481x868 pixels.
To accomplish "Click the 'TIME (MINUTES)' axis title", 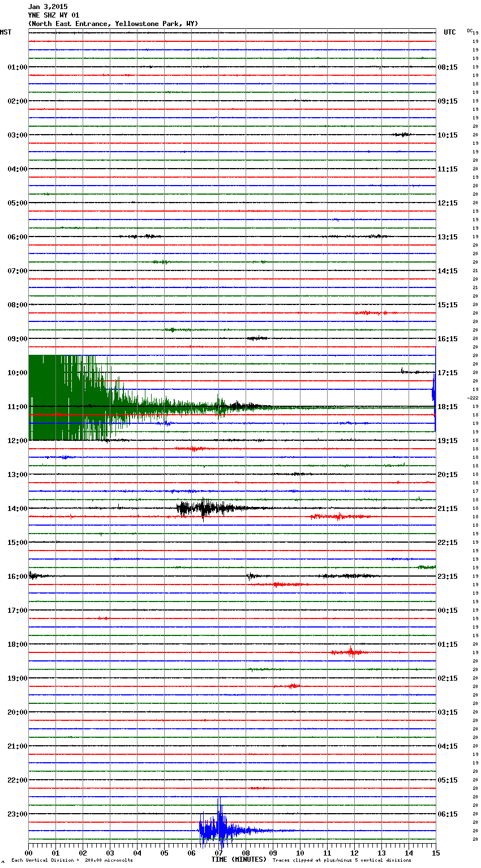I will tap(239, 860).
